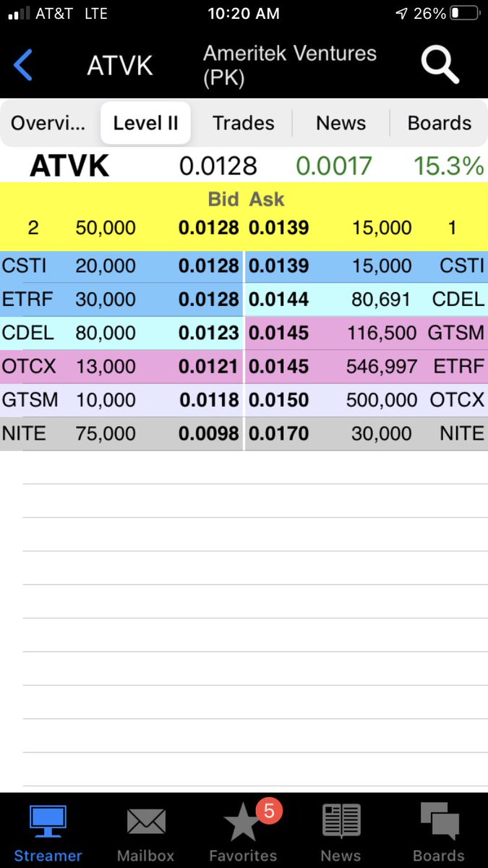Tap the ATVK ticker title in the header

(120, 66)
